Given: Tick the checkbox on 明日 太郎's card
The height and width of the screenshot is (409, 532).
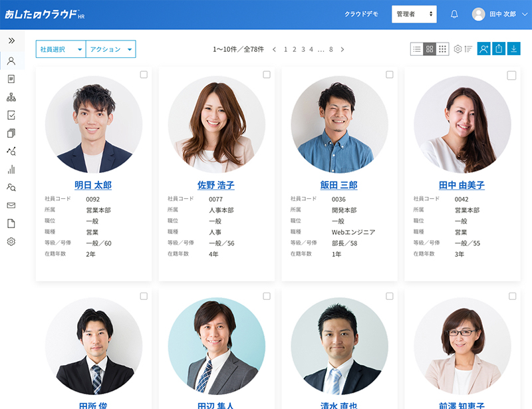Looking at the screenshot, I should pos(144,75).
